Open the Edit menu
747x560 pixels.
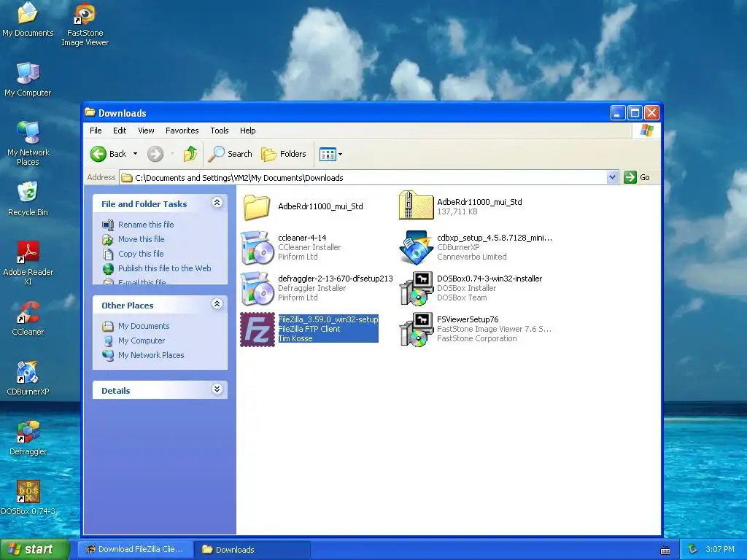point(120,131)
